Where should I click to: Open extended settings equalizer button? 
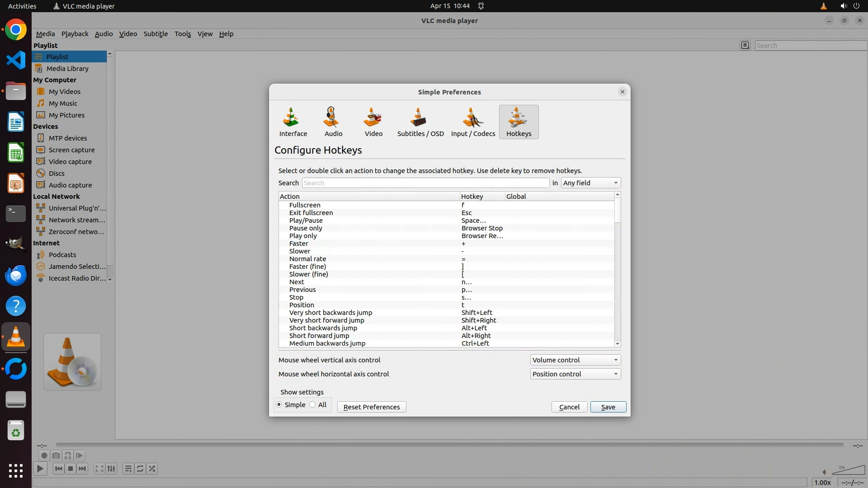pos(111,469)
